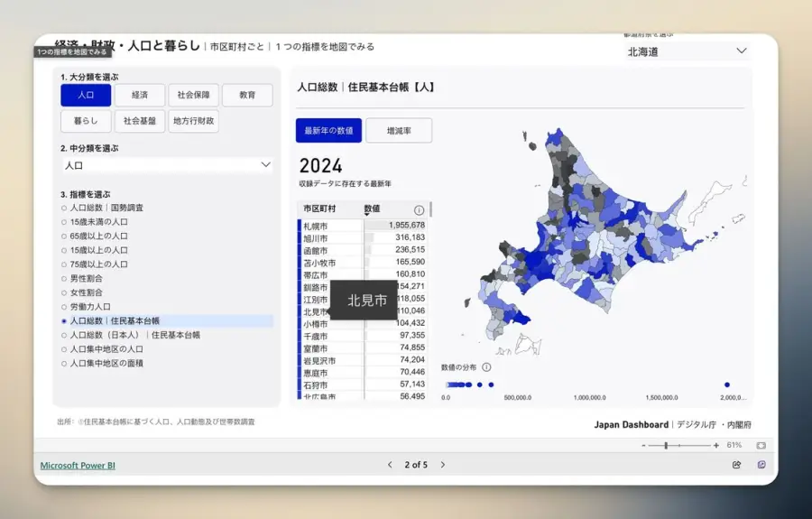Go to previous report page arrow

pos(390,465)
